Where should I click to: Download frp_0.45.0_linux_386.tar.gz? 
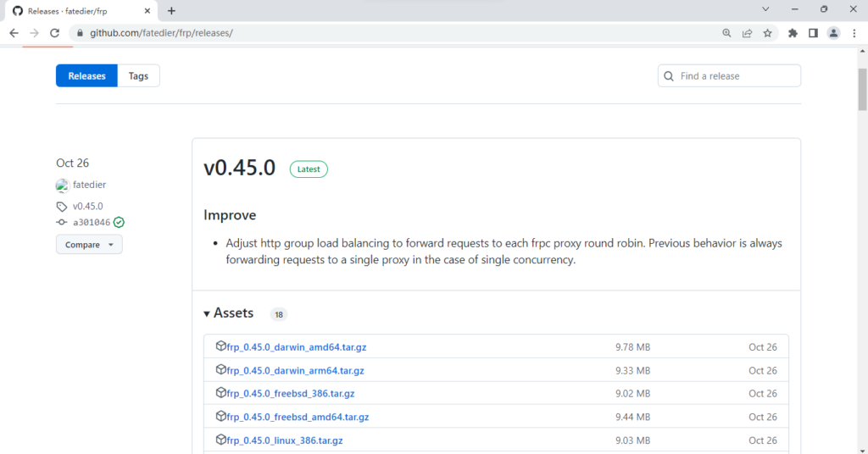pyautogui.click(x=284, y=440)
